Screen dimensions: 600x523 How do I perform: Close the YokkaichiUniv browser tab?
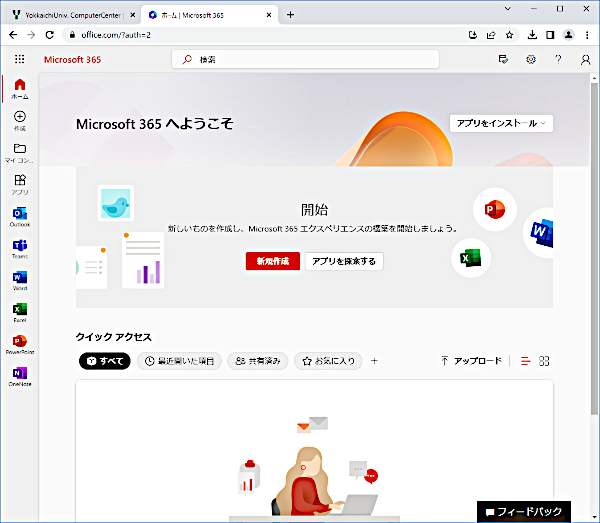click(x=132, y=15)
